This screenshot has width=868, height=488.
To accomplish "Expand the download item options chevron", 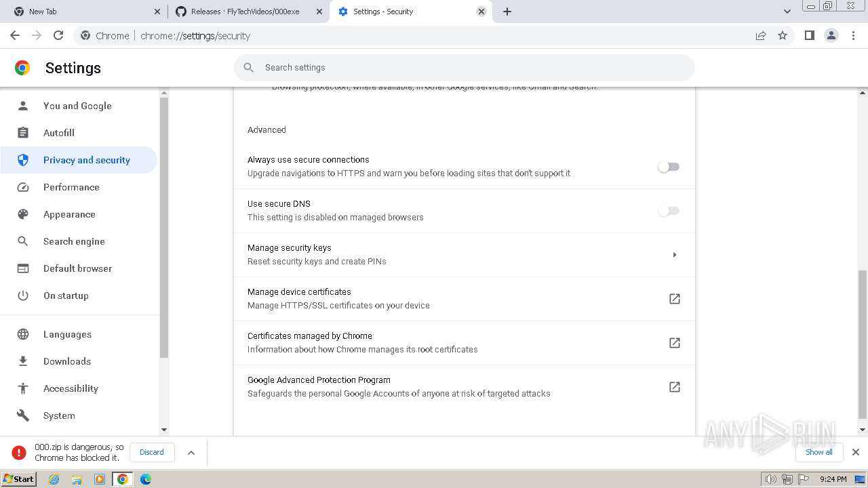I will tap(191, 453).
